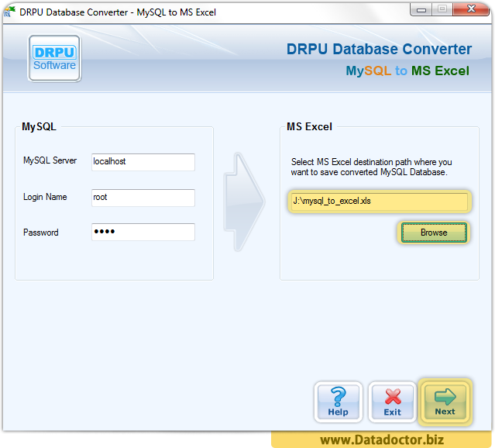Click the 'DRPU Database Converter' banner title

(379, 49)
